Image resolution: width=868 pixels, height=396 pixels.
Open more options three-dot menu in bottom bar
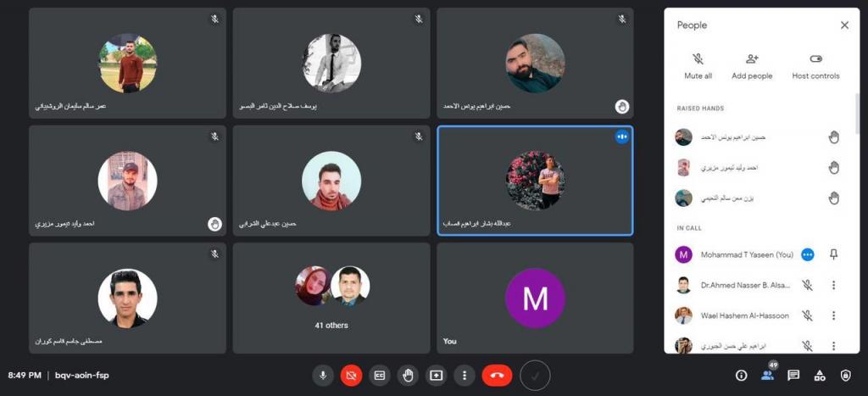click(465, 376)
